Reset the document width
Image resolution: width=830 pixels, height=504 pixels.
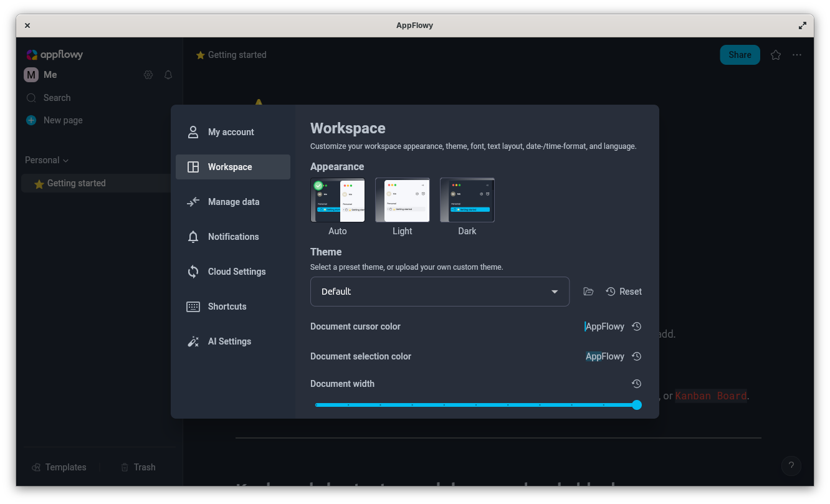tap(636, 384)
